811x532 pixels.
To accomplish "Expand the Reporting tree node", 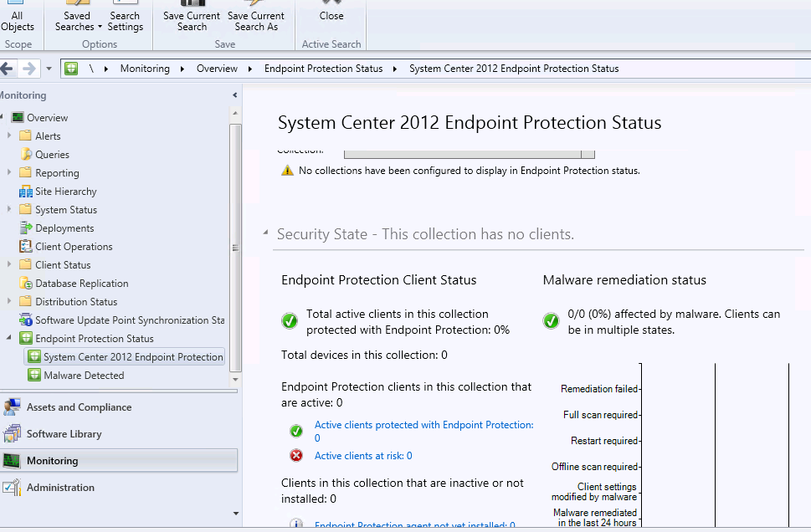I will (9, 172).
